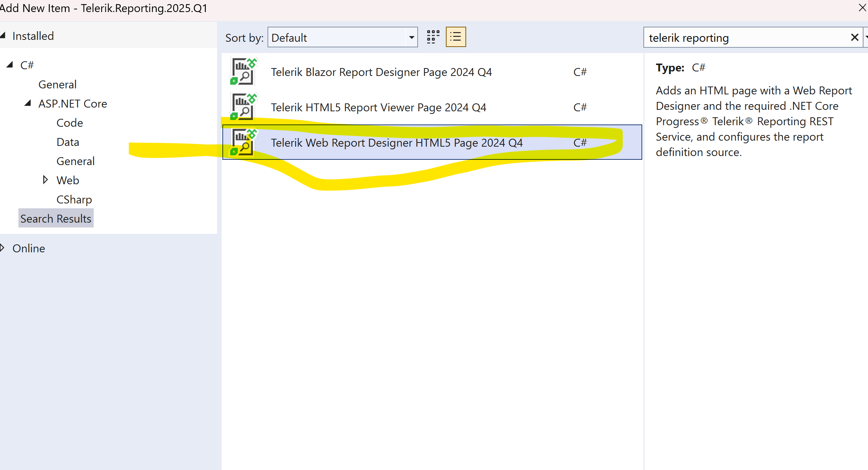Select the CSharp category
Screen dimensions: 868x470
tap(74, 199)
